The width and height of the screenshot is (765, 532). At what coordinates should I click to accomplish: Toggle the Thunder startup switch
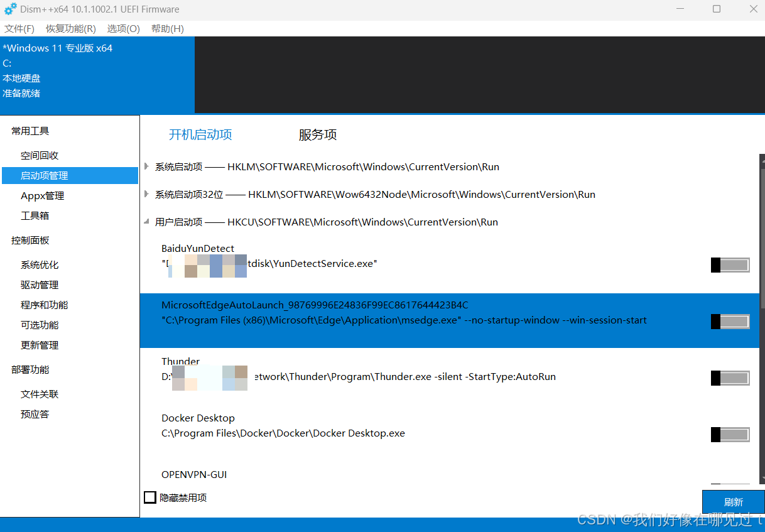[730, 378]
